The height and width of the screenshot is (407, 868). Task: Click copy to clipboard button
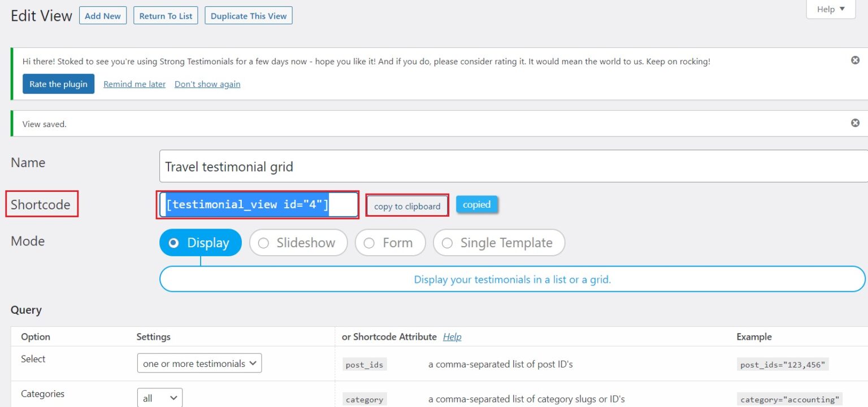[407, 206]
